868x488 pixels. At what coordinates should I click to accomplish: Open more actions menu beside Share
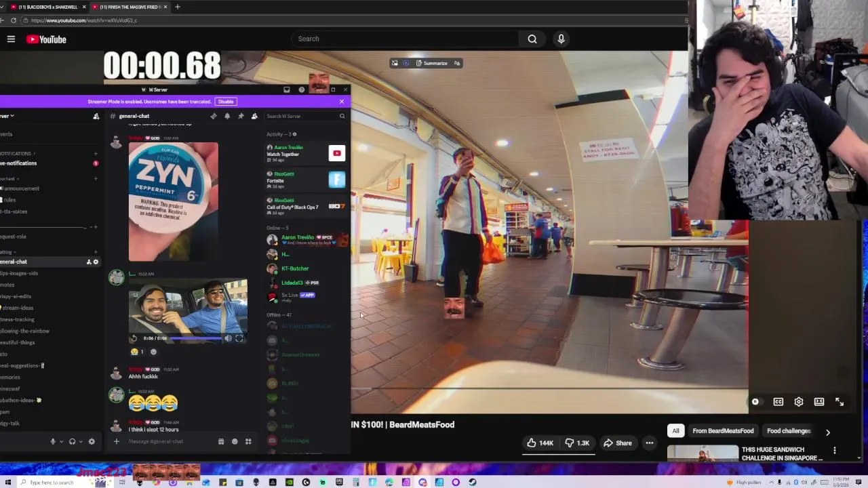pos(650,443)
